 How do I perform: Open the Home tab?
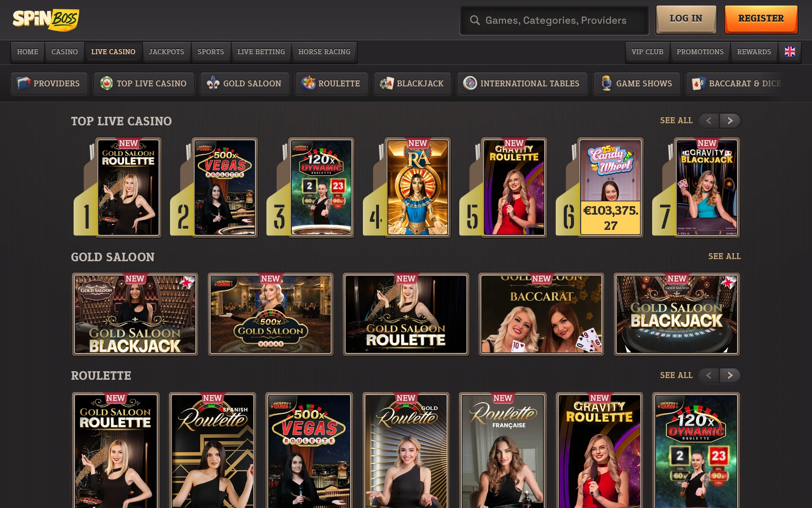pyautogui.click(x=27, y=52)
